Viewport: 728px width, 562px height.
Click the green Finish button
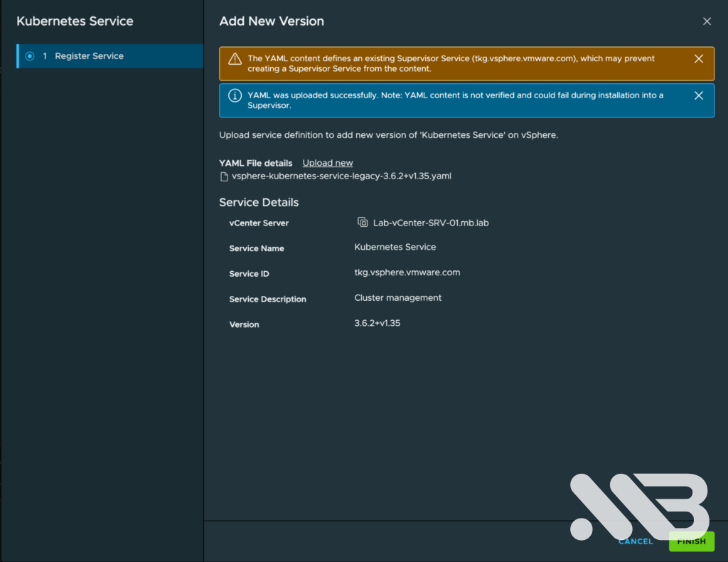(691, 541)
